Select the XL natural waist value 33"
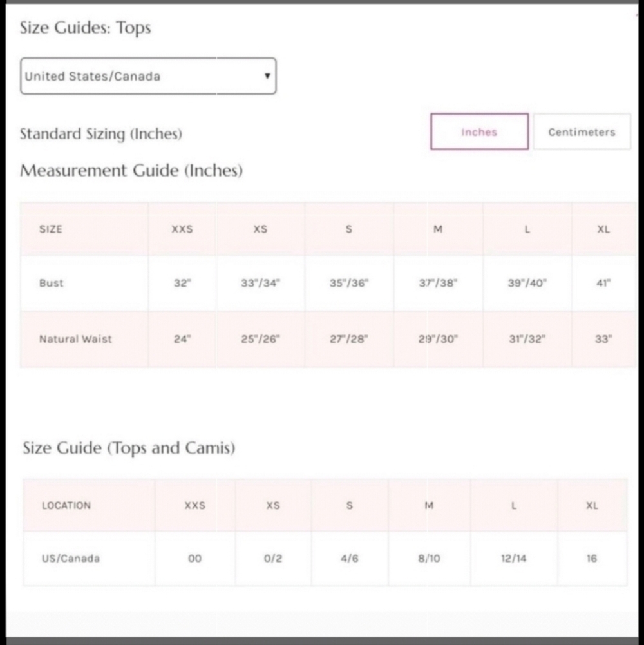 [x=603, y=339]
